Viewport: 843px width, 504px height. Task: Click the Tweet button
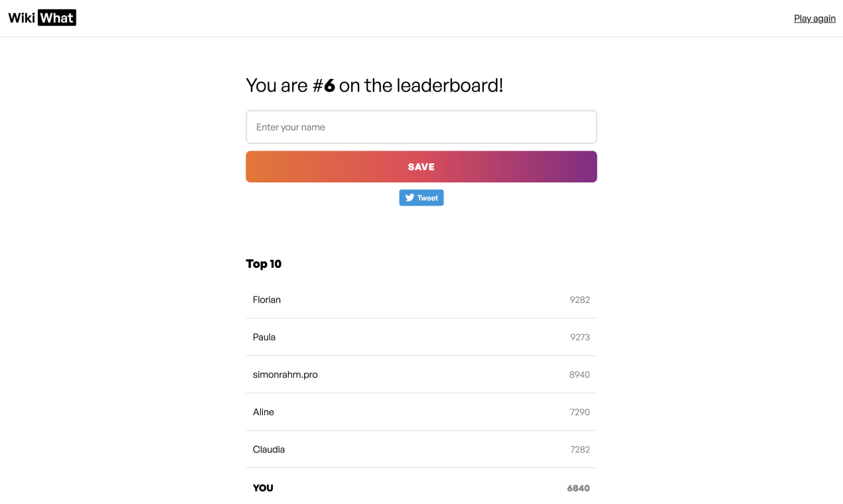coord(421,198)
